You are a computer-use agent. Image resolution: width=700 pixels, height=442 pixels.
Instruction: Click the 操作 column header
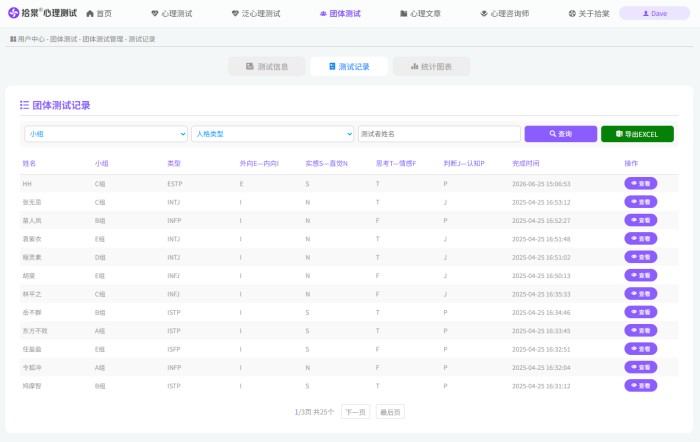[631, 163]
